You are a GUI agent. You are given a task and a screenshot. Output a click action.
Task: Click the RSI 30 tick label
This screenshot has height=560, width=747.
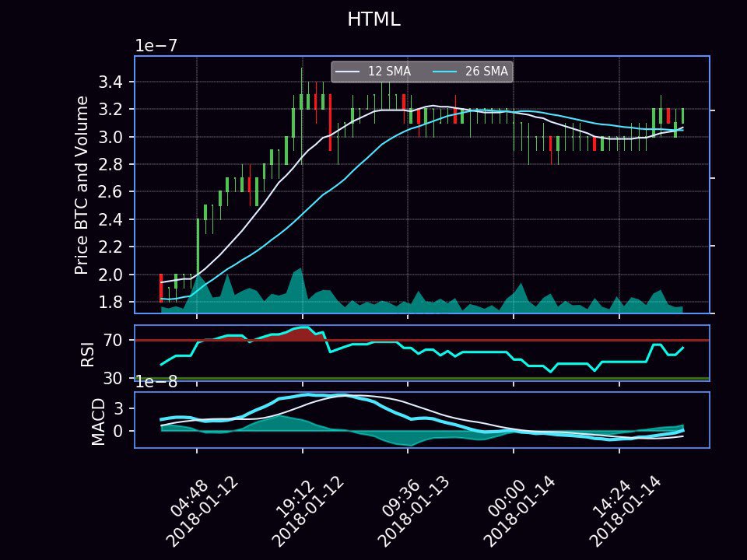pyautogui.click(x=112, y=378)
